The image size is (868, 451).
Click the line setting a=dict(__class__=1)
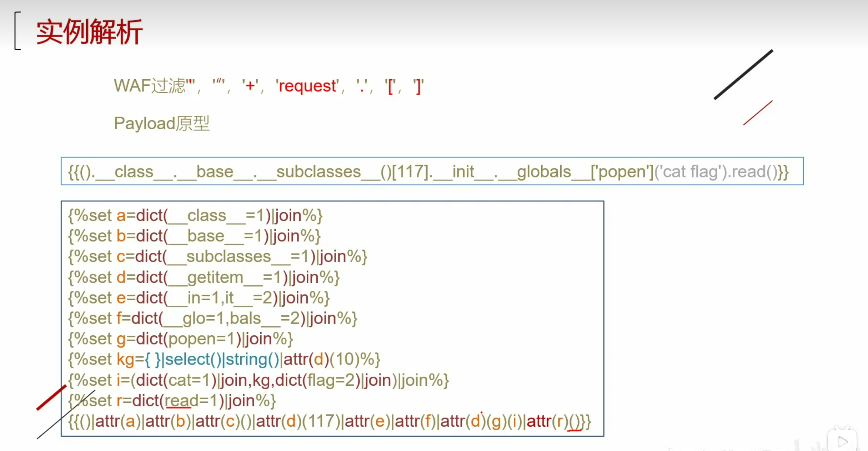point(195,216)
